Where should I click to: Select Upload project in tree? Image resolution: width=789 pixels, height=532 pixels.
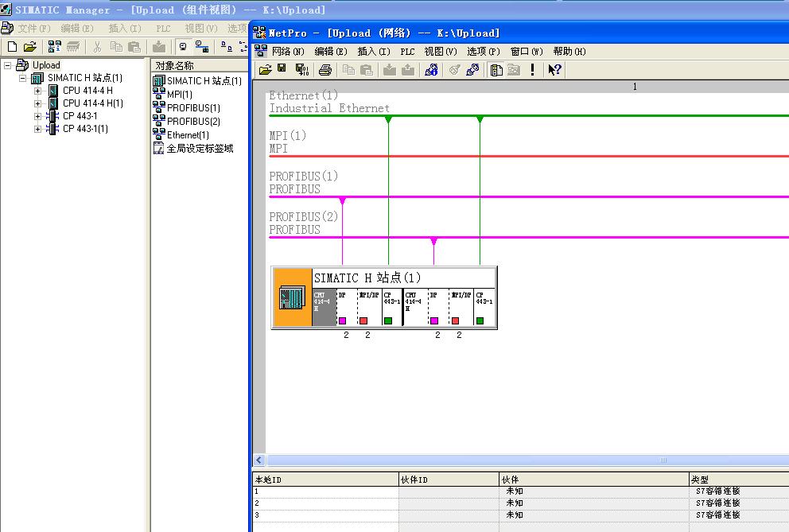(x=46, y=65)
